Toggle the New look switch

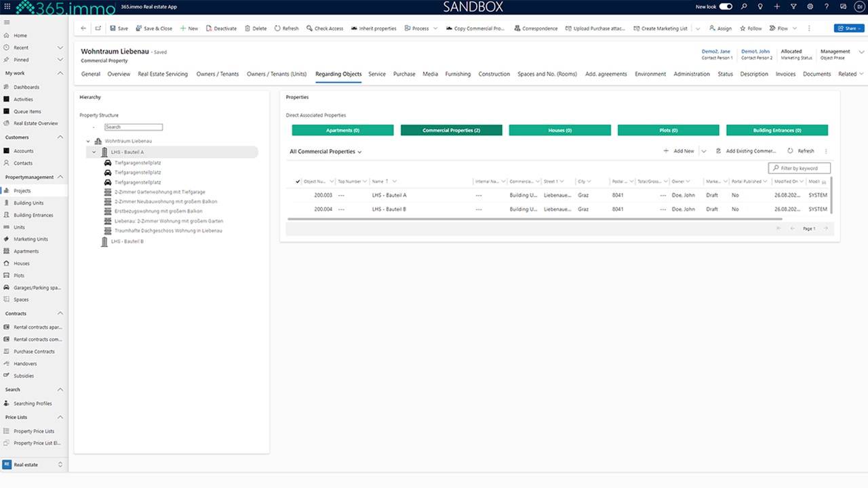tap(726, 7)
